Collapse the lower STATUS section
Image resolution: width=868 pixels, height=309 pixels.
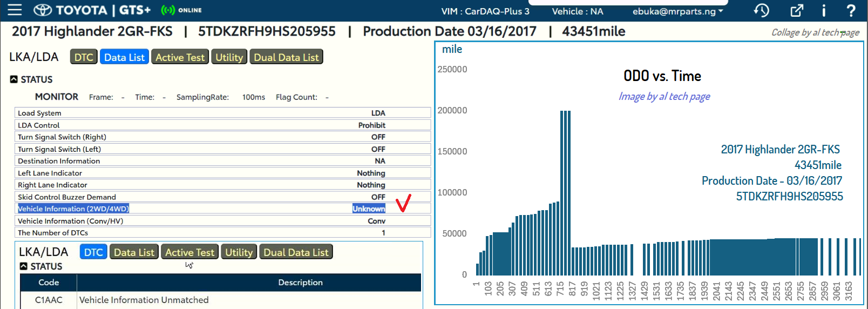24,266
